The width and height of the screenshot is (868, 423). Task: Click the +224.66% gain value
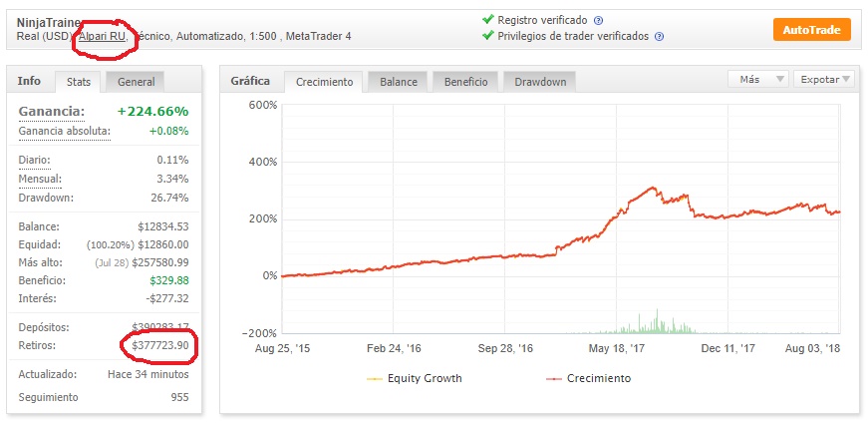pyautogui.click(x=152, y=112)
